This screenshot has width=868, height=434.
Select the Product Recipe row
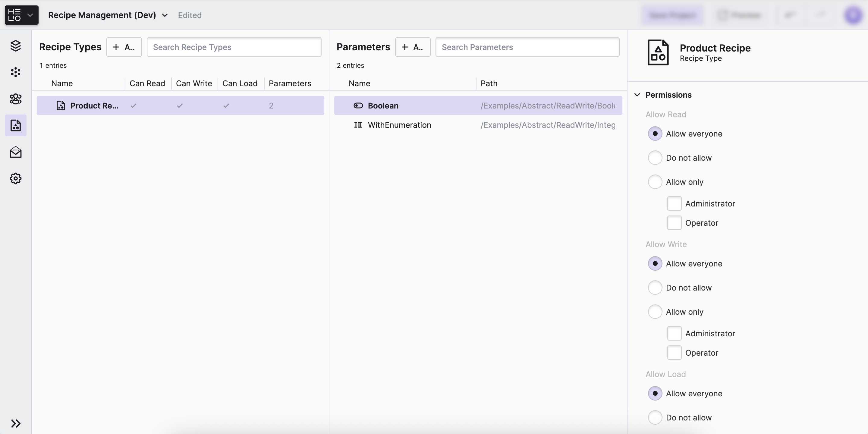click(x=94, y=106)
